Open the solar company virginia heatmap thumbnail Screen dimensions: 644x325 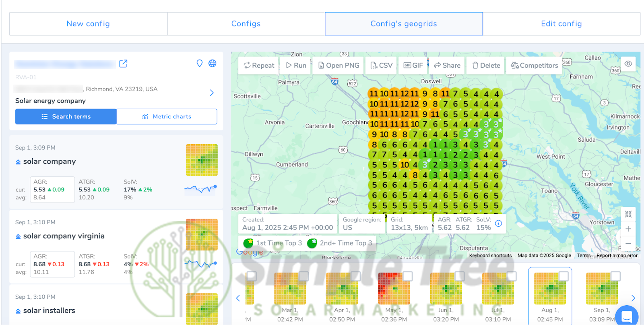coord(202,234)
